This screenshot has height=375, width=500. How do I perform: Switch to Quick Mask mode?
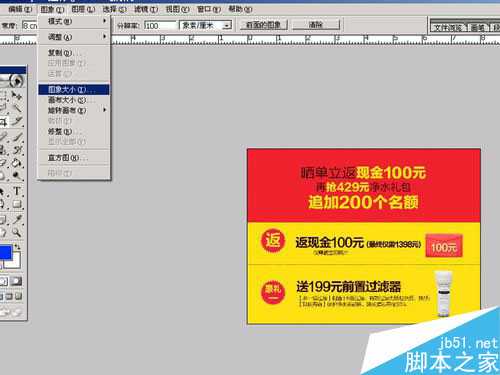click(x=16, y=281)
